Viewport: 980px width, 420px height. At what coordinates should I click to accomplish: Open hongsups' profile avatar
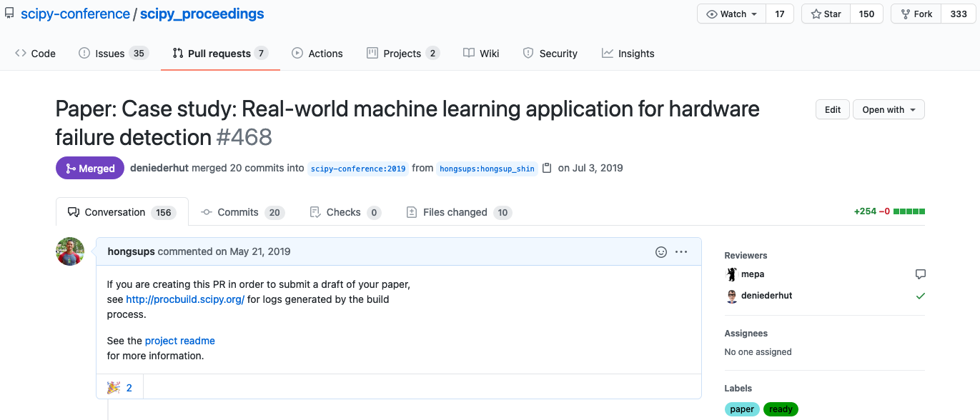pyautogui.click(x=70, y=251)
